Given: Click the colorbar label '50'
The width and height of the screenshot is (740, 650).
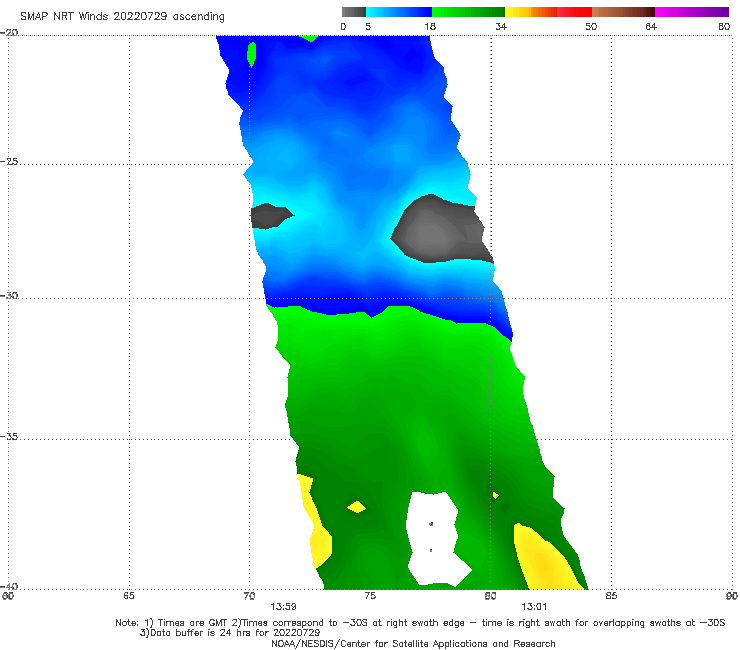Looking at the screenshot, I should (591, 27).
